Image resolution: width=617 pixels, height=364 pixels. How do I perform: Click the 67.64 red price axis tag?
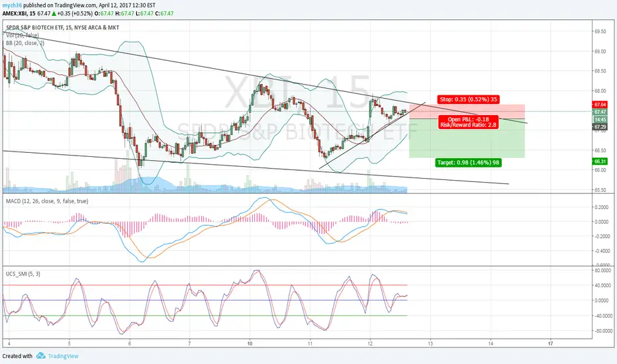600,105
